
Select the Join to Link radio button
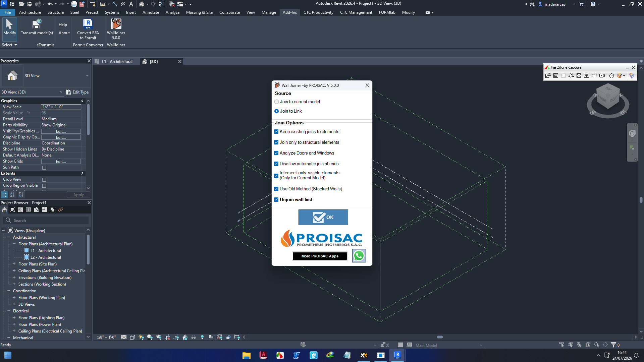pyautogui.click(x=277, y=111)
